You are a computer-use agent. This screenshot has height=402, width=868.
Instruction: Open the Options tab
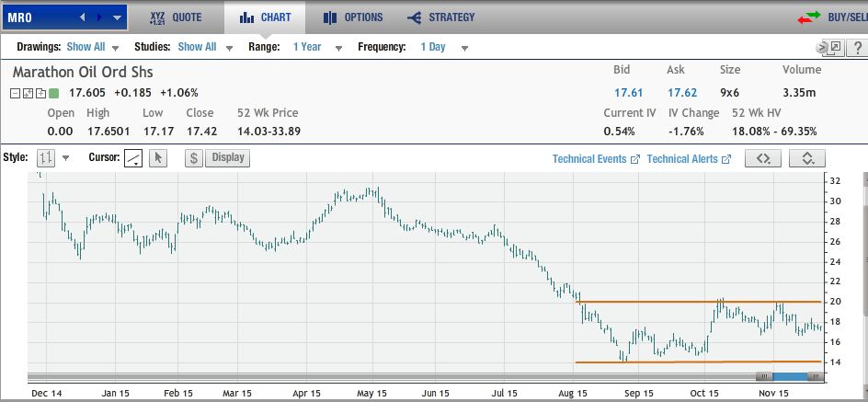point(352,17)
